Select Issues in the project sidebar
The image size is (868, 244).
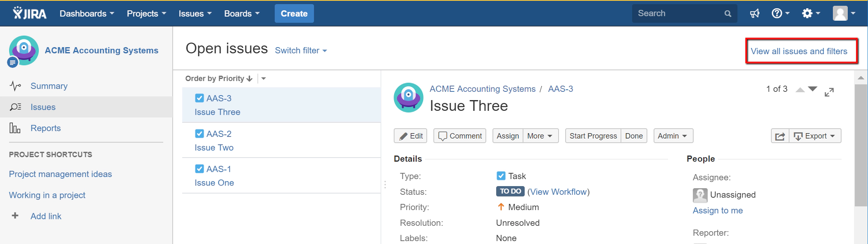(86, 107)
